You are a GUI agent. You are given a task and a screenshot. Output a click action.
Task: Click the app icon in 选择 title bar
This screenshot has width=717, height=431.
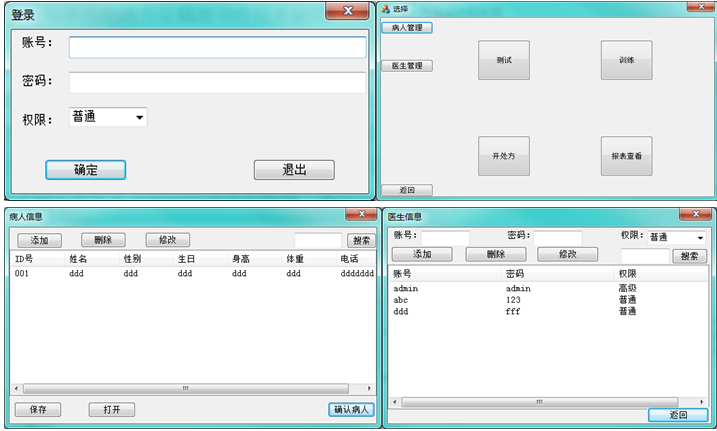coord(385,9)
